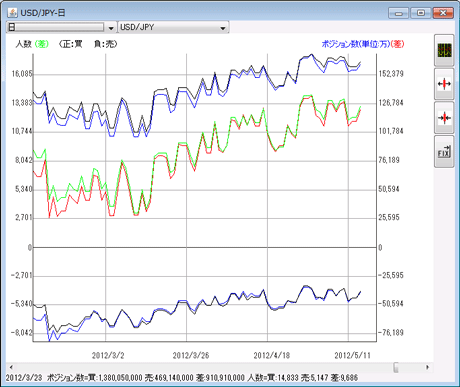Click the 2012/3/2 date axis label
Screen dimensions: 460x387
108,355
